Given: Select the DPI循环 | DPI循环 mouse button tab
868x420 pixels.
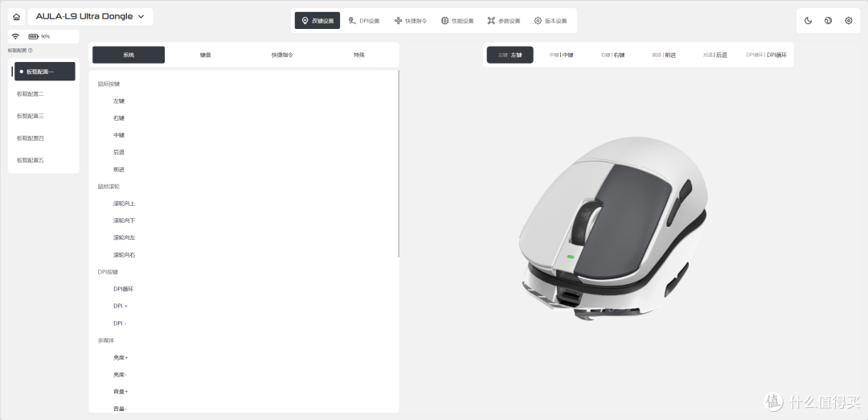Looking at the screenshot, I should tap(766, 55).
